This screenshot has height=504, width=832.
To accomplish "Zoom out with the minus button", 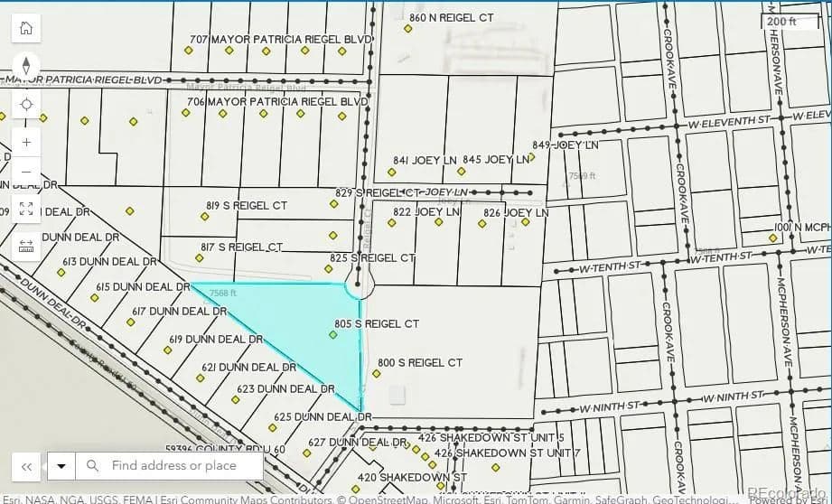I will (26, 172).
